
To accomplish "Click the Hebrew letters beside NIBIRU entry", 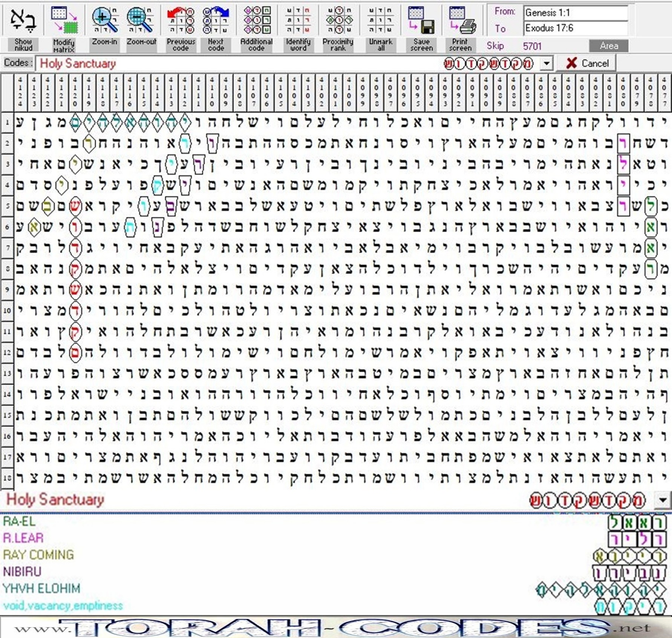I will coord(629,572).
